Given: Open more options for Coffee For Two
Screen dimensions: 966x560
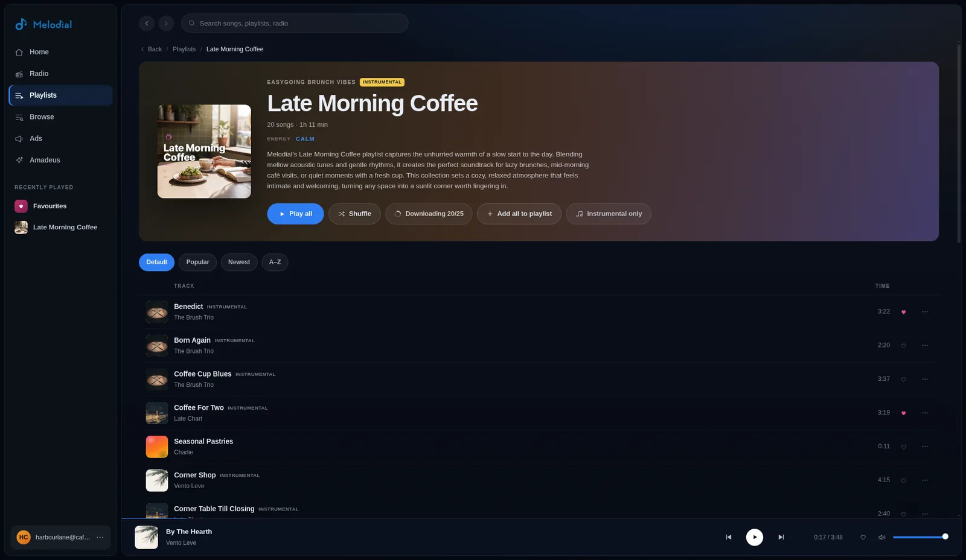Looking at the screenshot, I should coord(925,413).
